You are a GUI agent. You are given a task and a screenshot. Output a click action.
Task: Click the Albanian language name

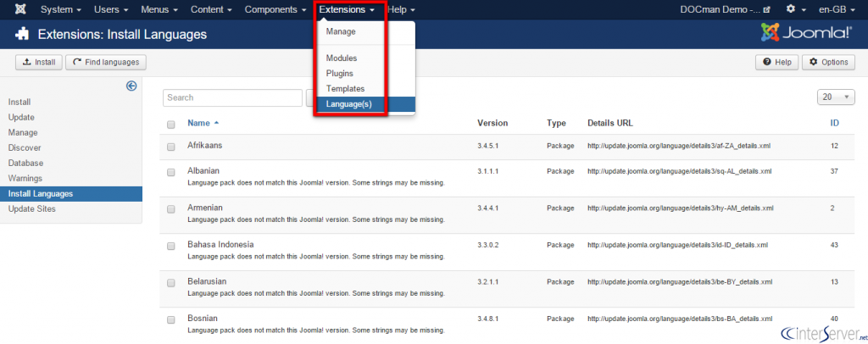click(x=203, y=171)
